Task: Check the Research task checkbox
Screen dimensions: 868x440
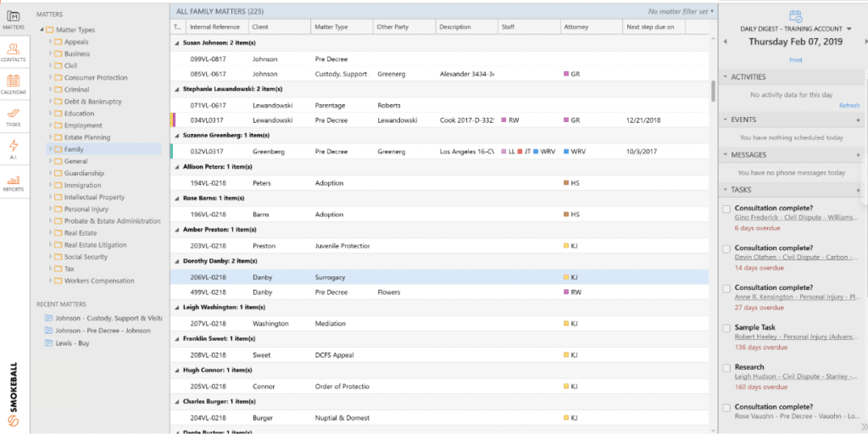Action: pyautogui.click(x=726, y=368)
